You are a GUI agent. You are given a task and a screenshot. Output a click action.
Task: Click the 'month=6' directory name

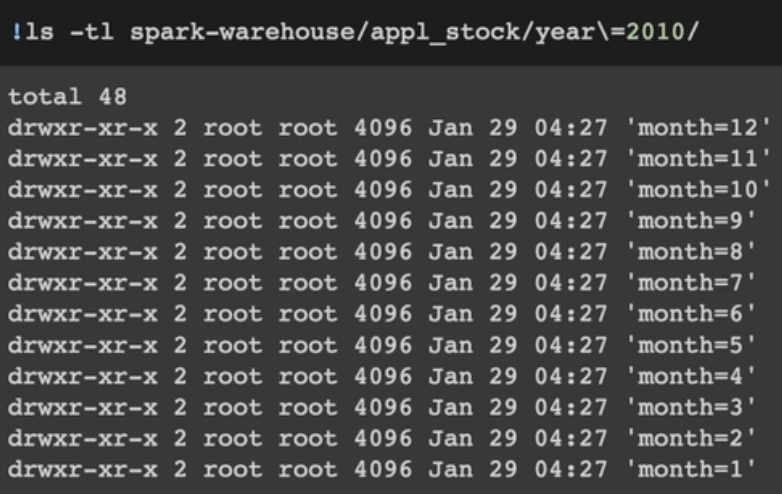click(690, 314)
